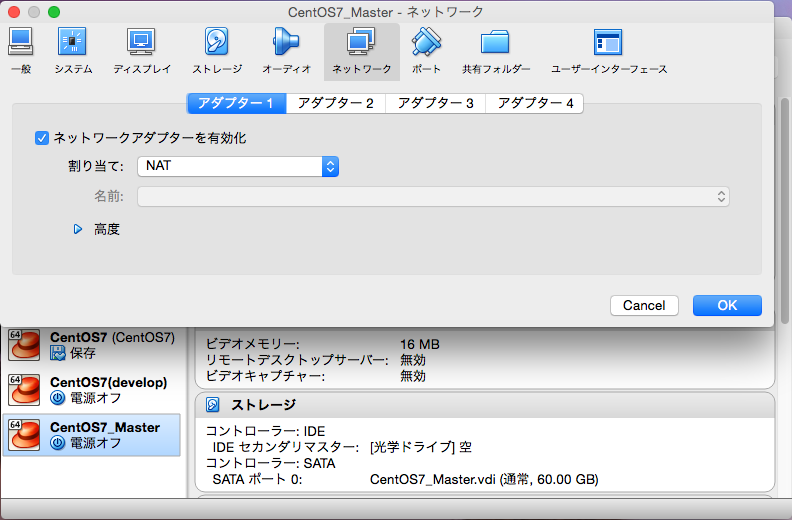The image size is (792, 520).
Task: Click the Cancel button
Action: (644, 306)
